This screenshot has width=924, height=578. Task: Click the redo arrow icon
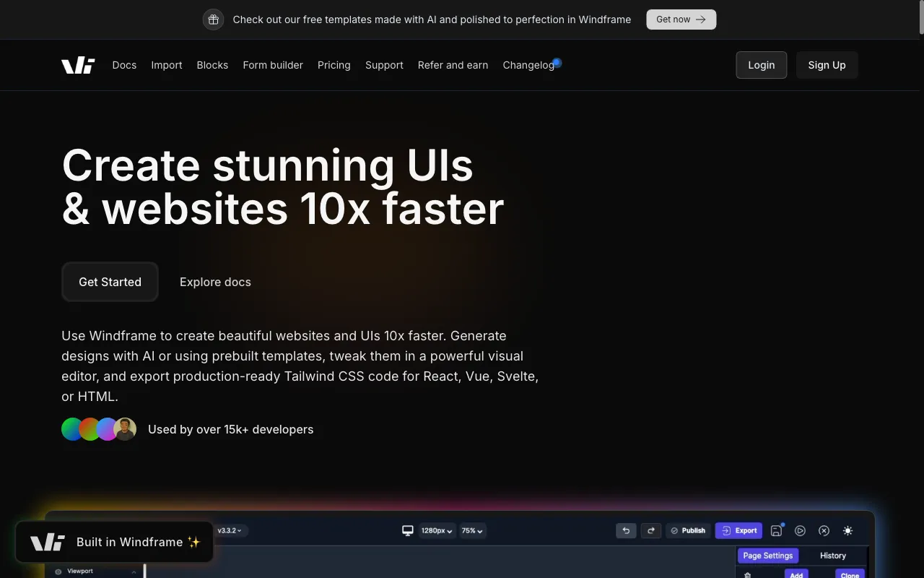[651, 530]
